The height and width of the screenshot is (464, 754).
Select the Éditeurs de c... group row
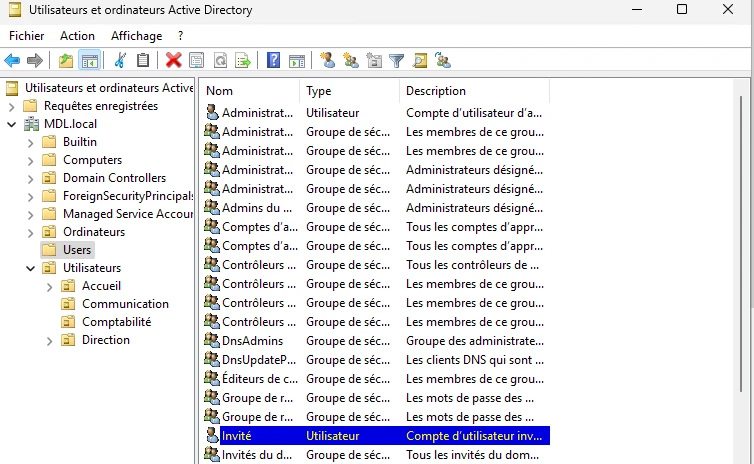point(377,379)
